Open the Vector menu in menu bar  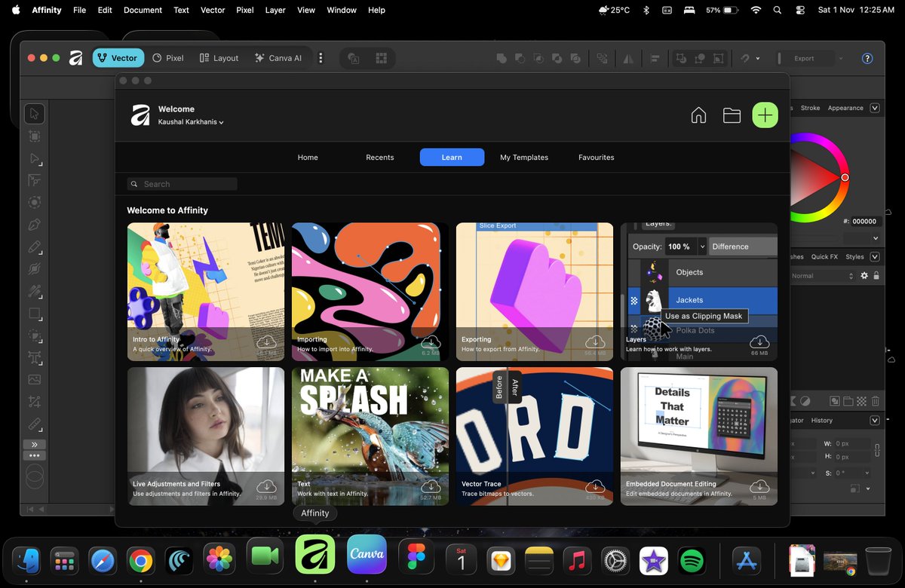pos(213,10)
